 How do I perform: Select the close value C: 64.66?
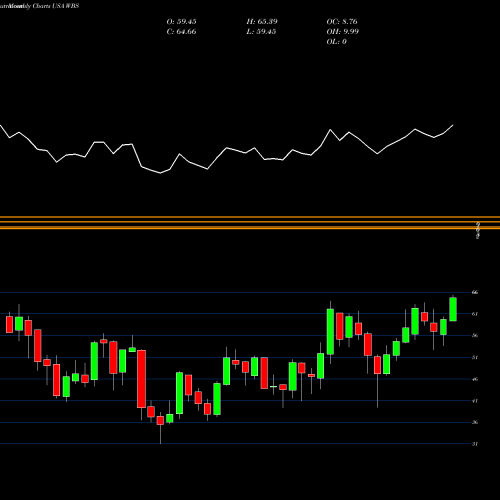pyautogui.click(x=181, y=32)
